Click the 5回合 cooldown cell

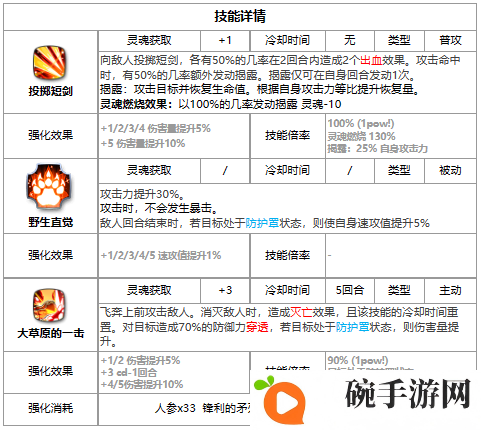(x=350, y=290)
